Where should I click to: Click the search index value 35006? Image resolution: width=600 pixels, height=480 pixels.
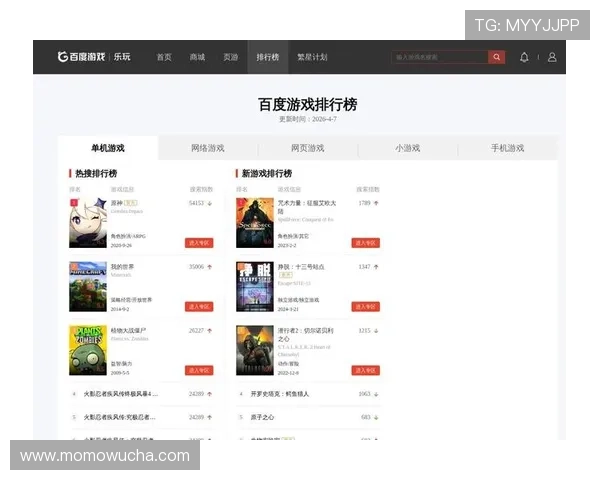coord(197,267)
